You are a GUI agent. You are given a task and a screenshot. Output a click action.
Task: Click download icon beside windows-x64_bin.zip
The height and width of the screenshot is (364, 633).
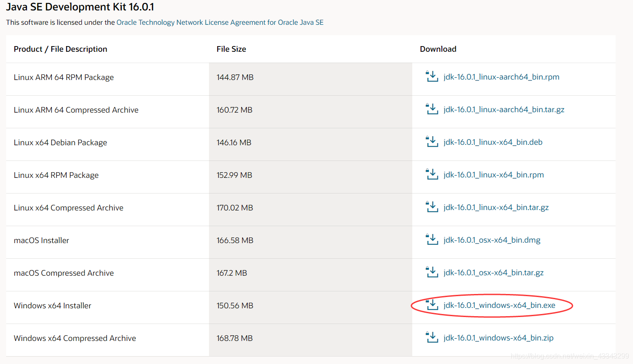pyautogui.click(x=431, y=337)
